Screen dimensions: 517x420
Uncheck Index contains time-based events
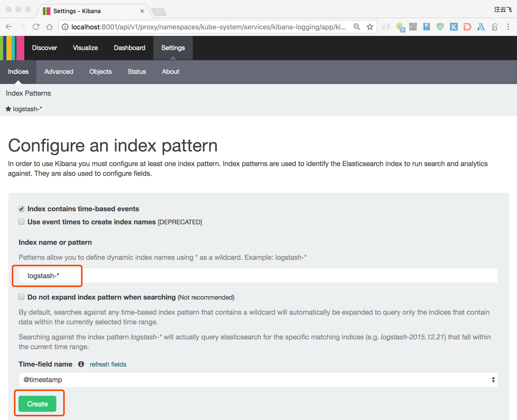pyautogui.click(x=21, y=209)
